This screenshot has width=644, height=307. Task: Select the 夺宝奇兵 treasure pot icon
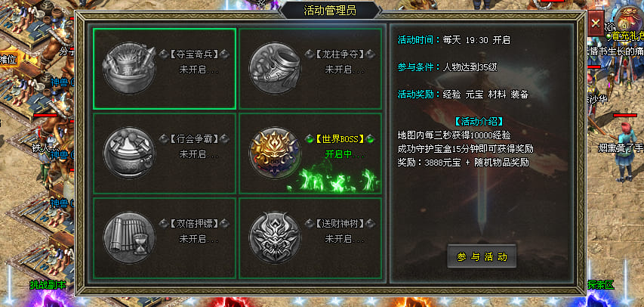pos(129,68)
